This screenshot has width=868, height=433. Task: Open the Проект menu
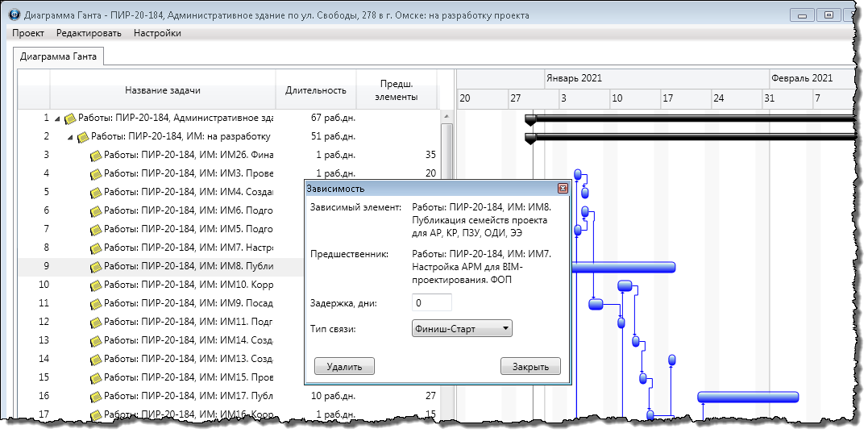(x=28, y=33)
